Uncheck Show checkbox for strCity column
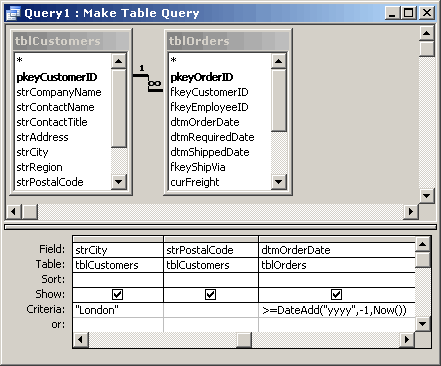The width and height of the screenshot is (441, 366). point(117,294)
